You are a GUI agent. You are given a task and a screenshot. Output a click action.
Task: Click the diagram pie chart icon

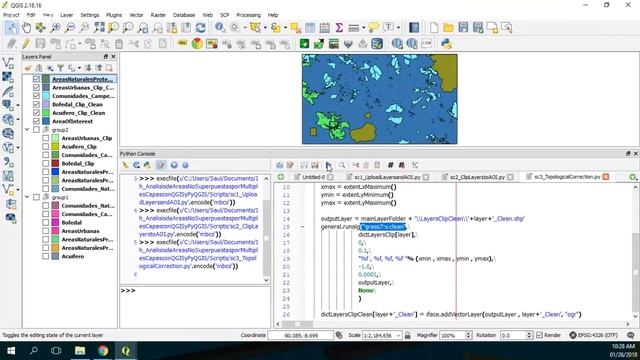click(197, 44)
